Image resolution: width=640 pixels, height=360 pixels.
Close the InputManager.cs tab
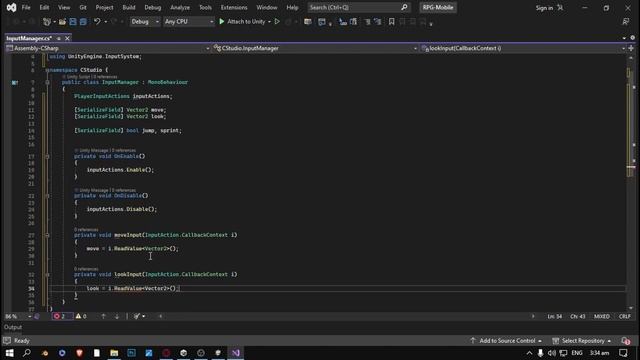(67, 38)
